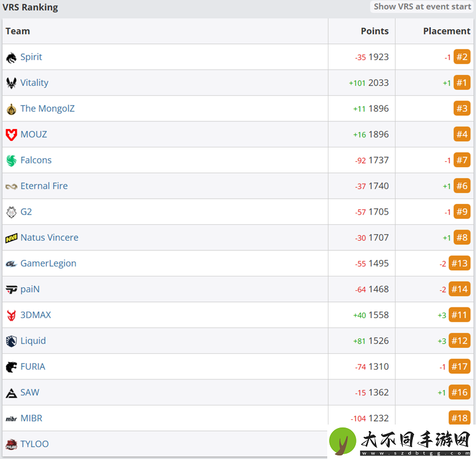476x459 pixels.
Task: Click the Team column header
Action: tap(18, 31)
